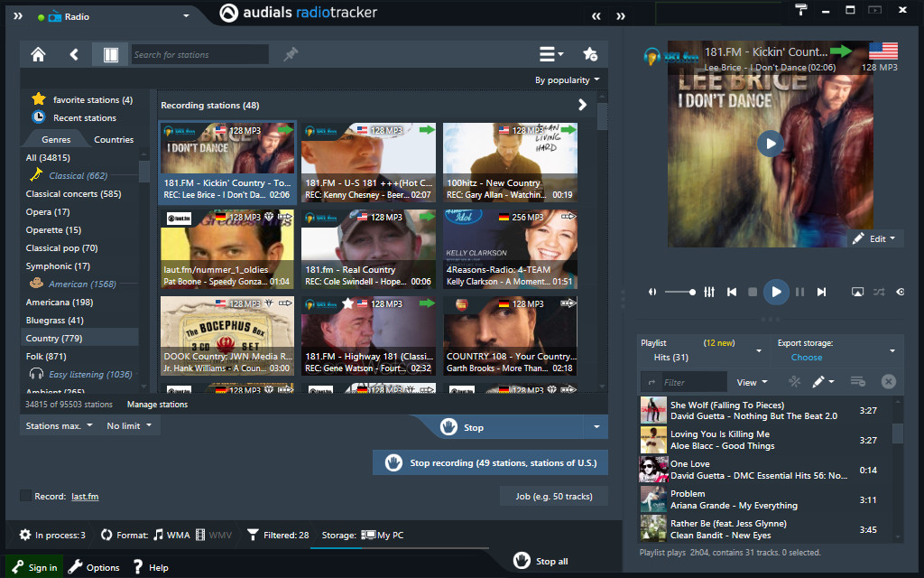
Task: Select the Bluegrass (41) genre
Action: [55, 321]
